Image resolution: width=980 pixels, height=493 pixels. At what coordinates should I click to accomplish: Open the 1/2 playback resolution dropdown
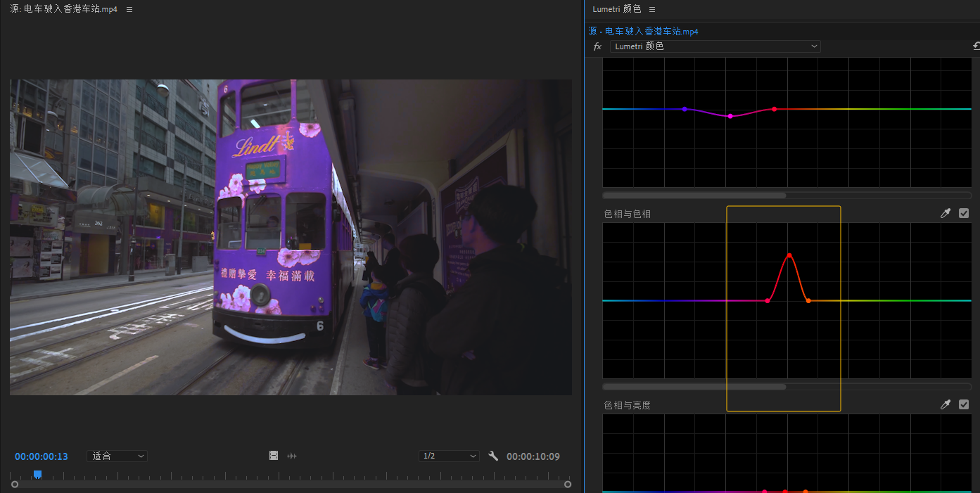click(449, 456)
